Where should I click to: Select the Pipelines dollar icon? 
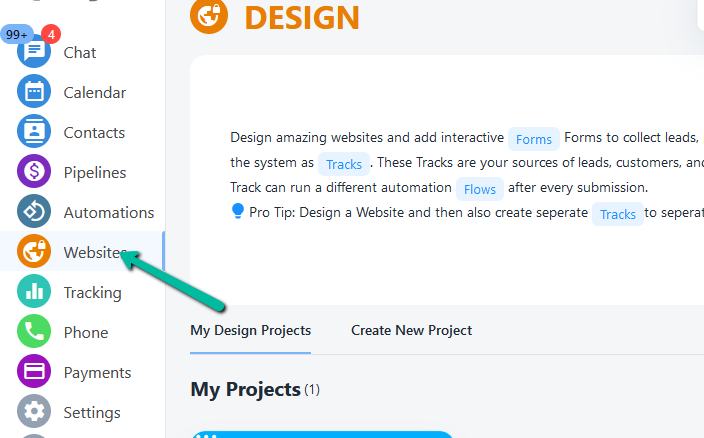(x=34, y=172)
